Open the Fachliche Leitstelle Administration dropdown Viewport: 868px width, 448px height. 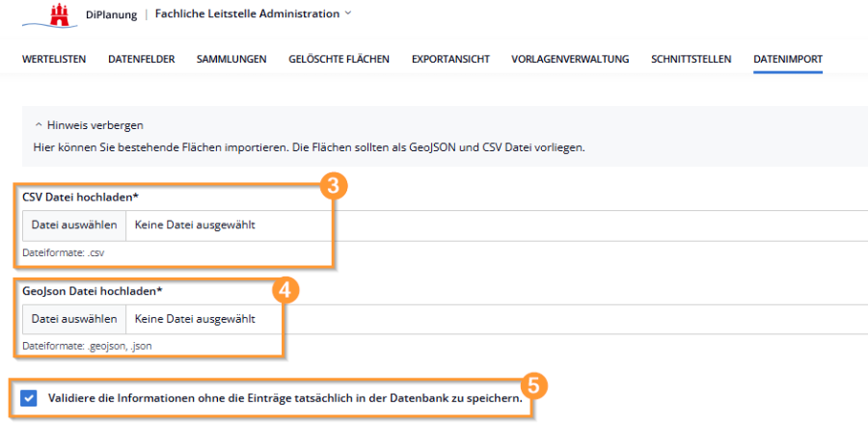253,14
